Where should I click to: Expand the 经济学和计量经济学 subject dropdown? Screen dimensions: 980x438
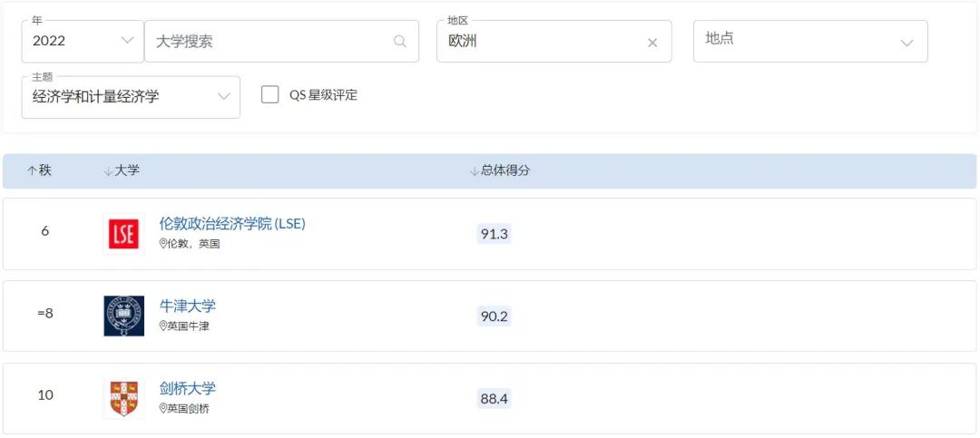tap(131, 97)
